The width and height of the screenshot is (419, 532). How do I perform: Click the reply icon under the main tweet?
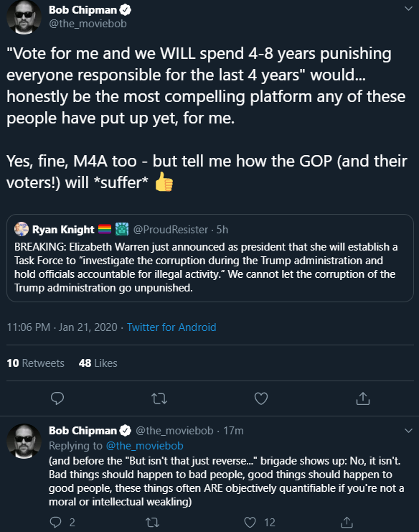[57, 398]
